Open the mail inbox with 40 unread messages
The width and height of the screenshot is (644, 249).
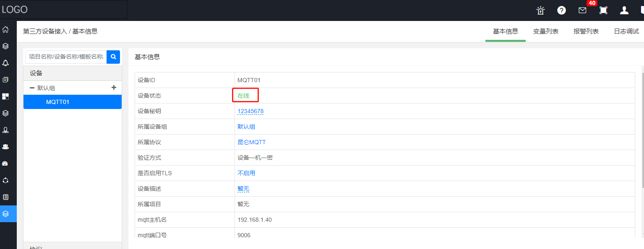[582, 10]
